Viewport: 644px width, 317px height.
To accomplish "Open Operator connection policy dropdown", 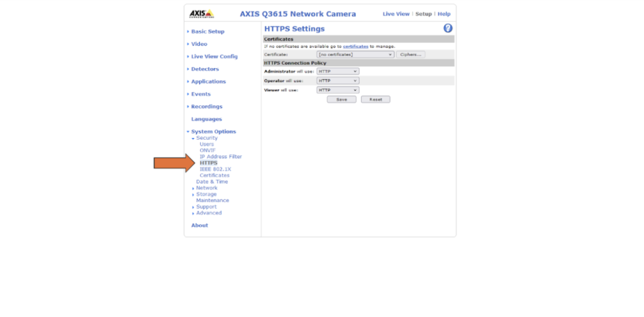I will pyautogui.click(x=338, y=81).
